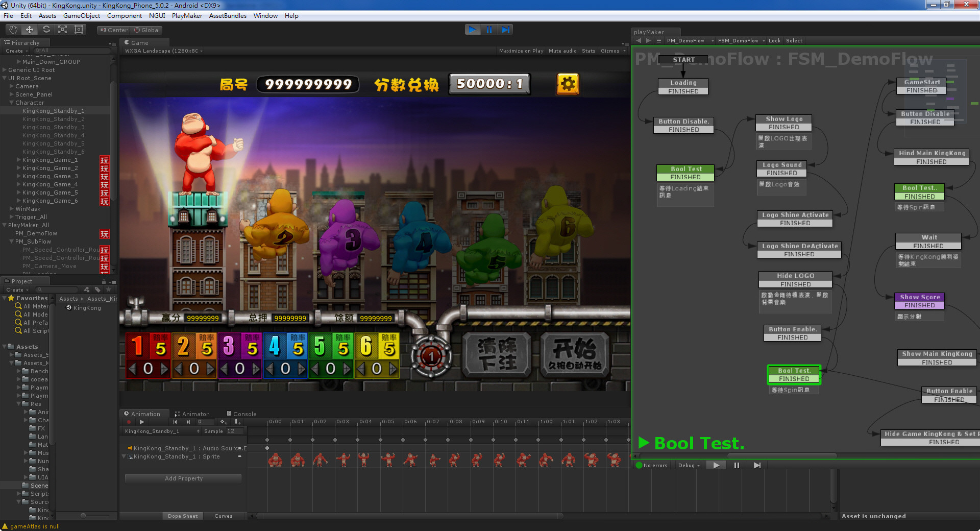This screenshot has width=980, height=531.
Task: Search by type icon in Project panel
Action: pos(86,289)
